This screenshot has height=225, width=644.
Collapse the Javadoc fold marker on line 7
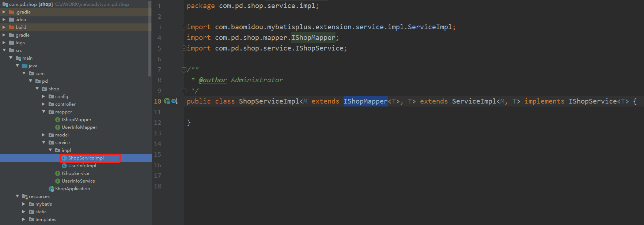coord(184,69)
